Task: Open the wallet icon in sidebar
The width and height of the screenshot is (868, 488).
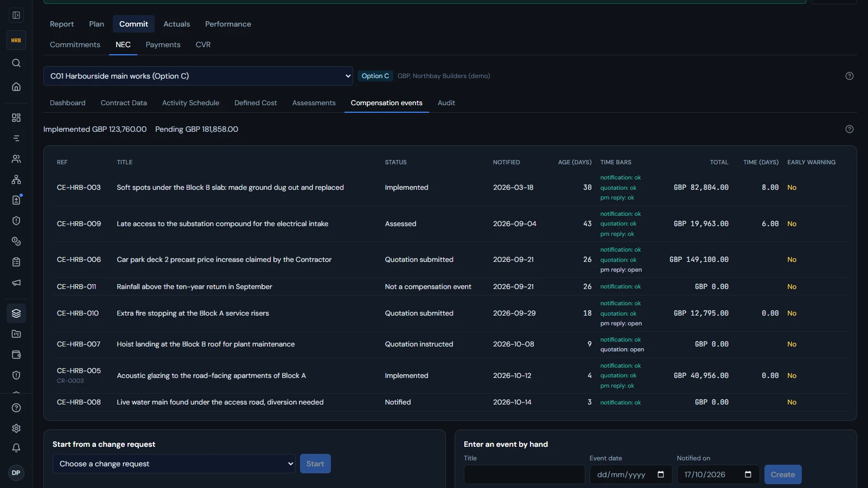Action: point(16,355)
